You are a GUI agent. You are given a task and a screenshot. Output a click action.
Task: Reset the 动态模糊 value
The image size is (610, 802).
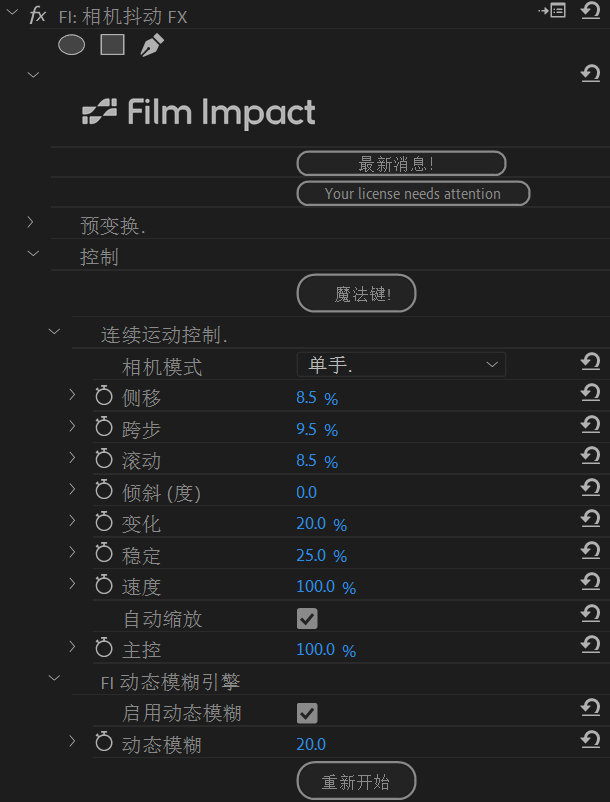click(x=590, y=741)
